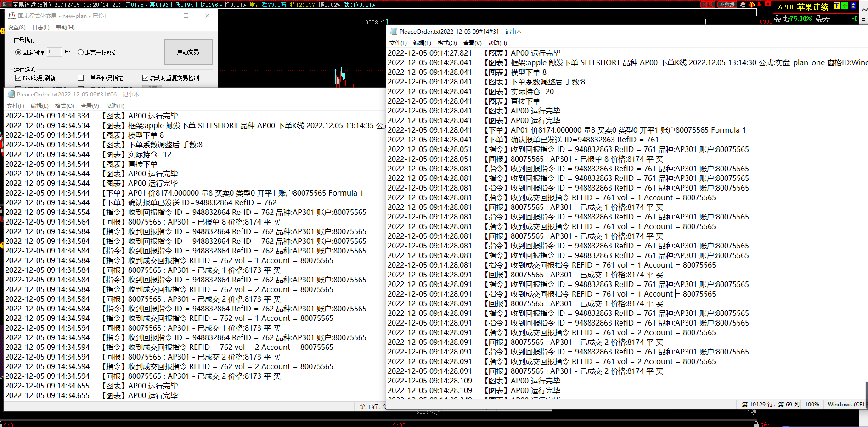Image resolution: width=868 pixels, height=427 pixels.
Task: Click line '实际持仓 -20' in right Notepad
Action: coord(532,91)
